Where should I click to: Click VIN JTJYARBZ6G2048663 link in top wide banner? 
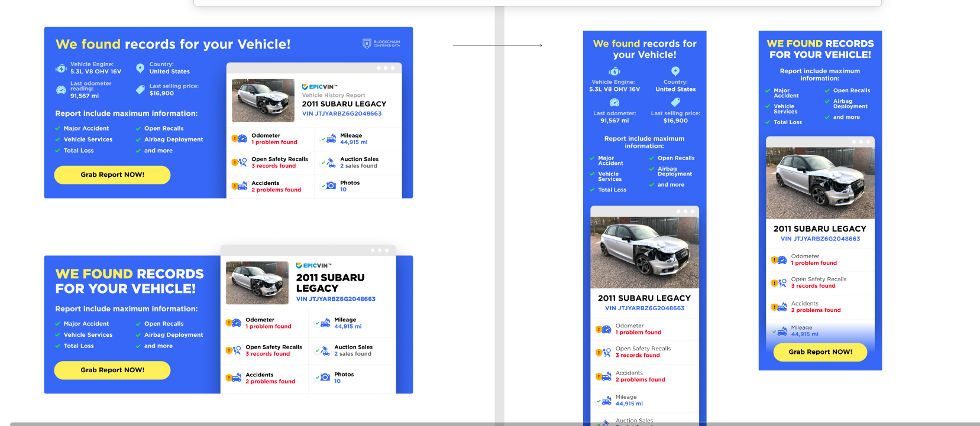(x=342, y=114)
